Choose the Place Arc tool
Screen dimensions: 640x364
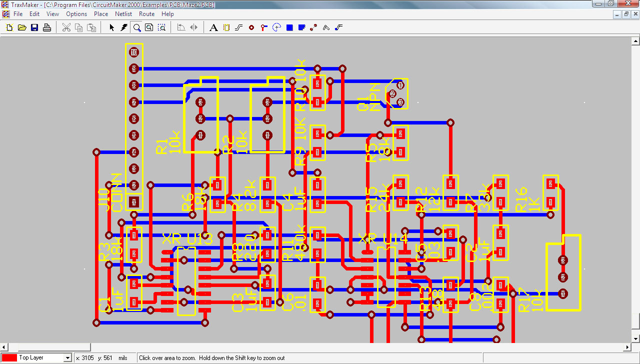275,27
